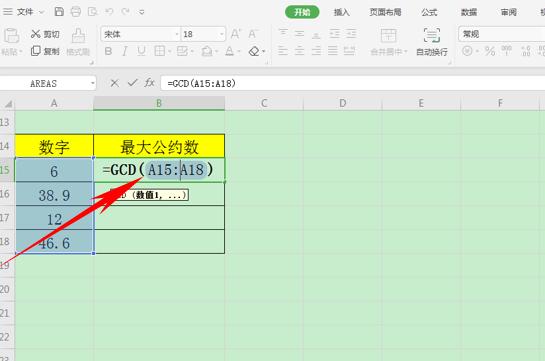Click the 剪切 cut button
The width and height of the screenshot is (545, 361).
[45, 34]
